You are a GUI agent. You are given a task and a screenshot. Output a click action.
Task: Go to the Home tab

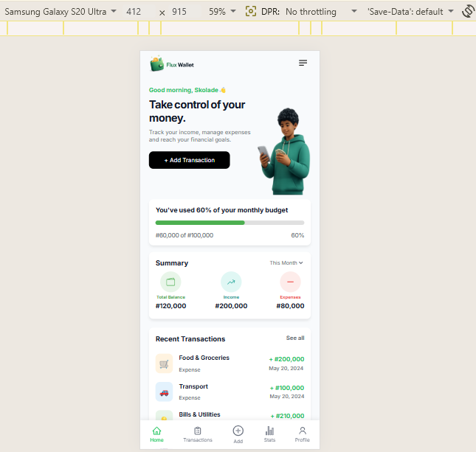point(156,434)
